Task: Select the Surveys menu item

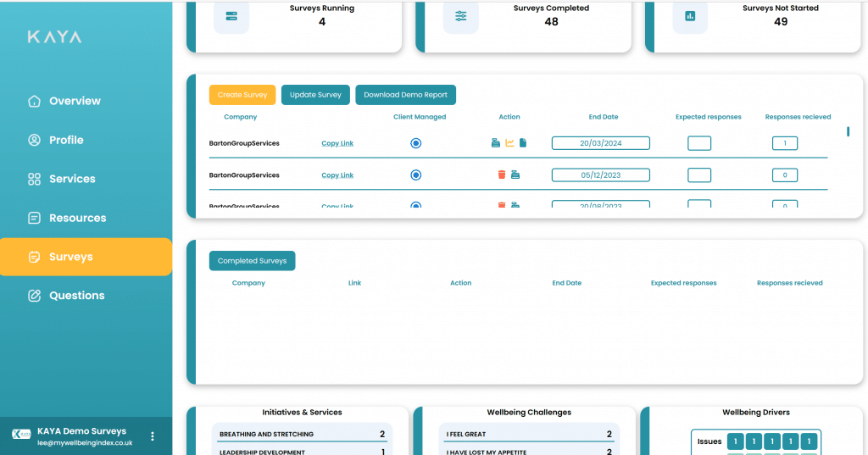Action: click(x=86, y=257)
